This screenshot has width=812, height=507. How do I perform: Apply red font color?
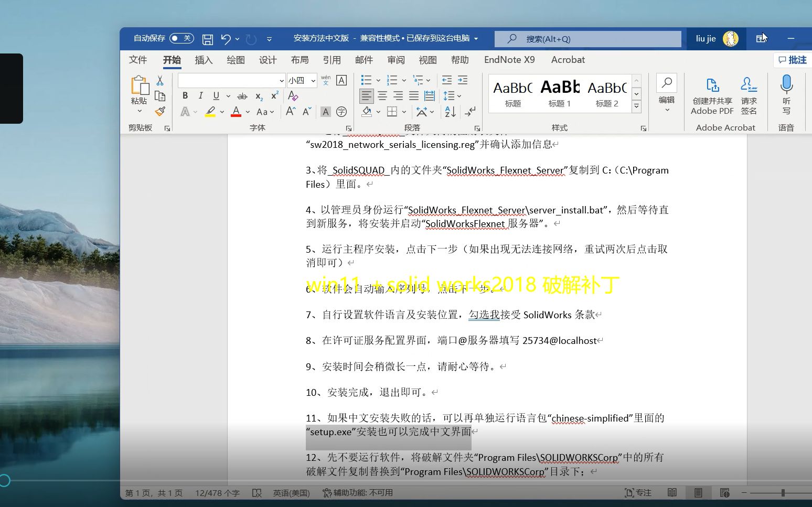point(236,112)
